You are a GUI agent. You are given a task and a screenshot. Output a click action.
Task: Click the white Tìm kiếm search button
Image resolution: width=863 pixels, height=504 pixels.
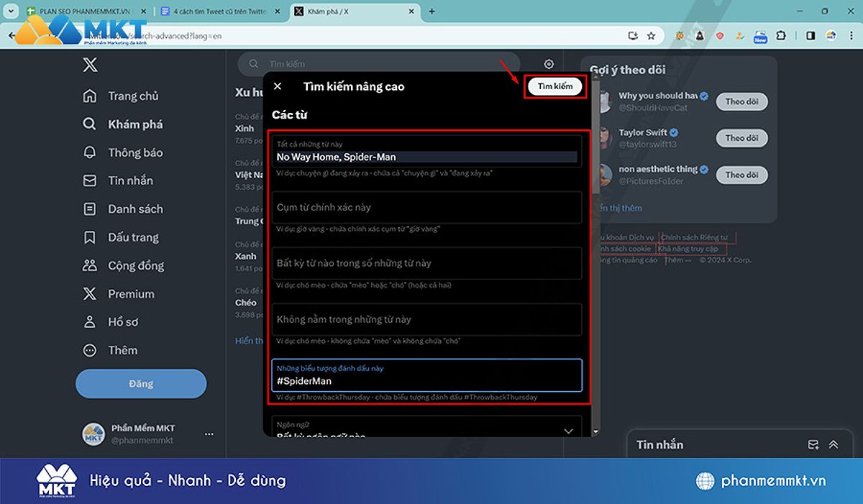coord(555,86)
